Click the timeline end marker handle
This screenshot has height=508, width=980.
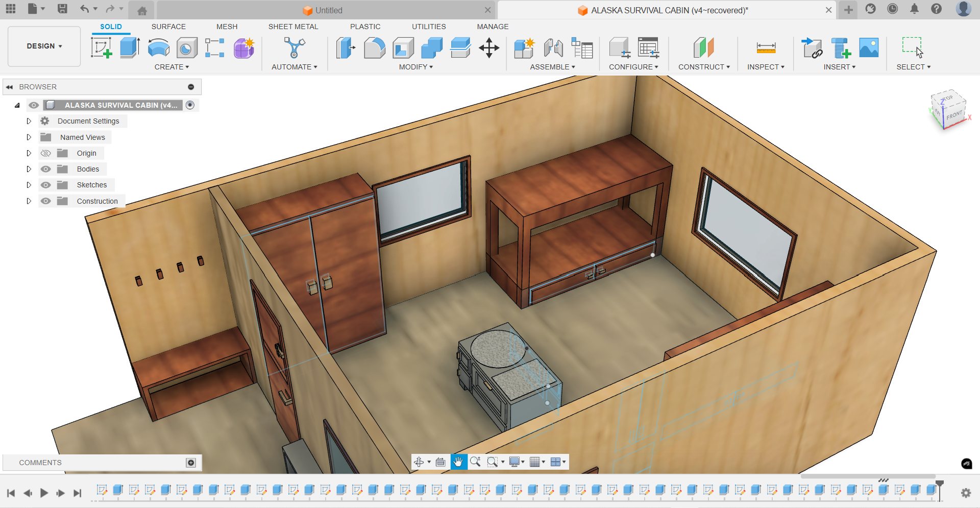click(939, 484)
